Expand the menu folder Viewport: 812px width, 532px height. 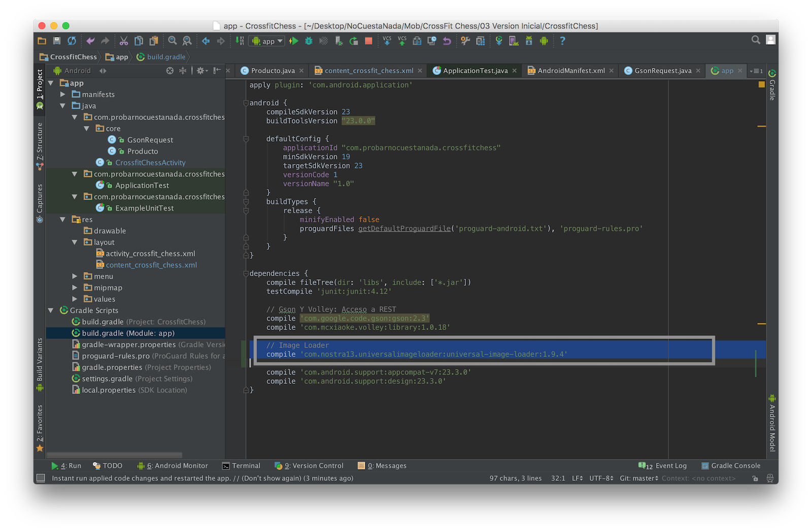[75, 276]
